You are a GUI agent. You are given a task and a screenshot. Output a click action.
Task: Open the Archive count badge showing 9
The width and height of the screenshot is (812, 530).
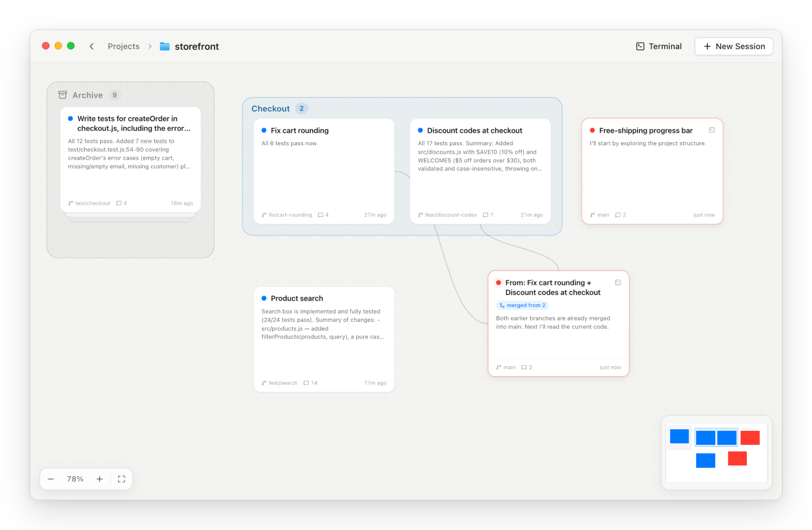(115, 95)
